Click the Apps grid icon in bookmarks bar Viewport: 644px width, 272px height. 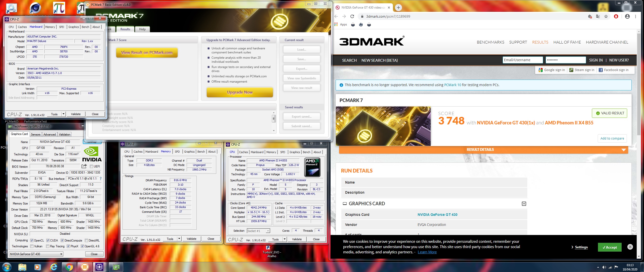[336, 24]
